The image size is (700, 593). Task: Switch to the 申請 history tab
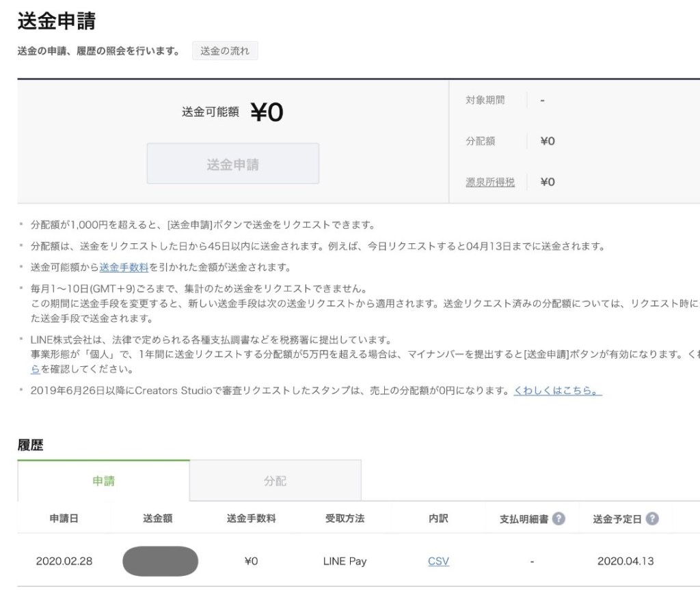[103, 481]
